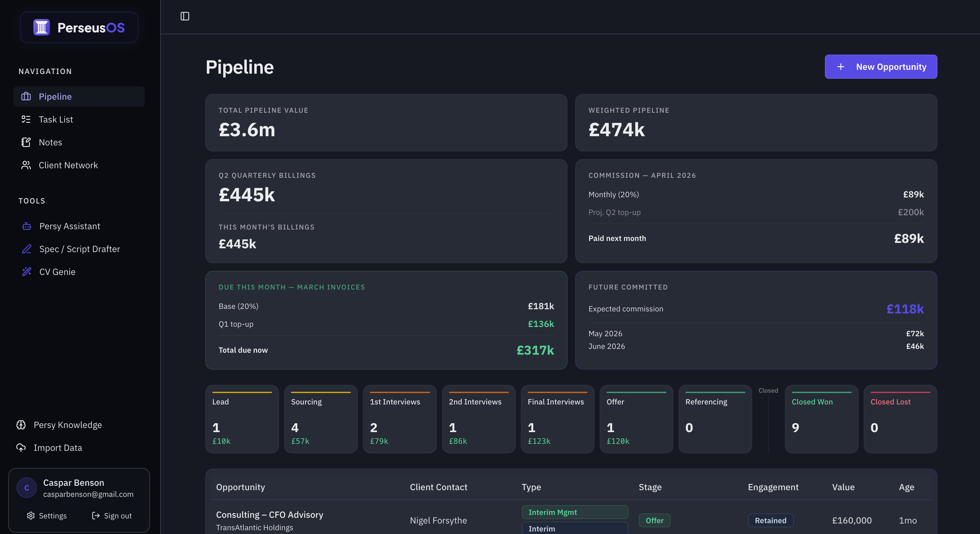Click the Import Data cloud upload icon

coord(21,447)
